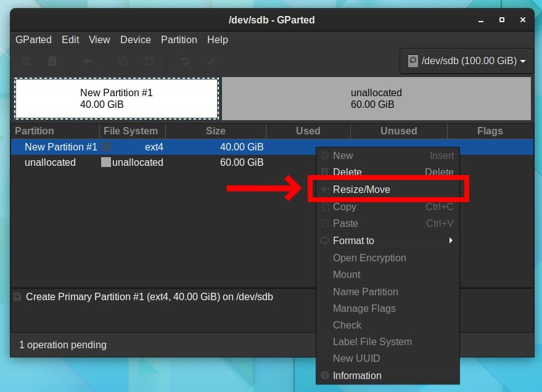This screenshot has height=392, width=542.
Task: Choose Delete in the context menu
Action: click(388, 172)
